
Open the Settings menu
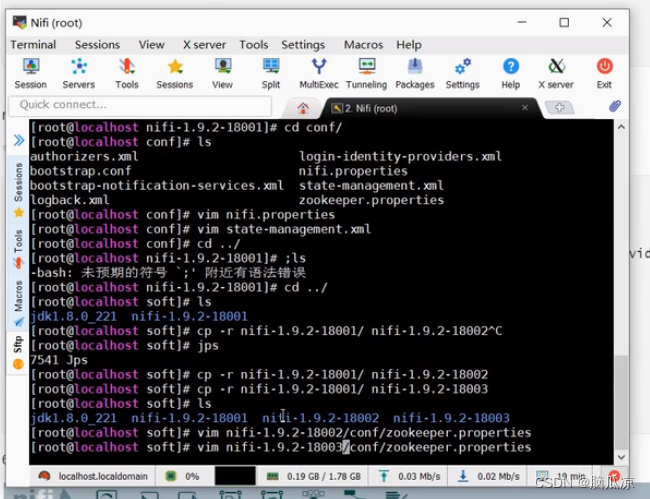coord(303,45)
